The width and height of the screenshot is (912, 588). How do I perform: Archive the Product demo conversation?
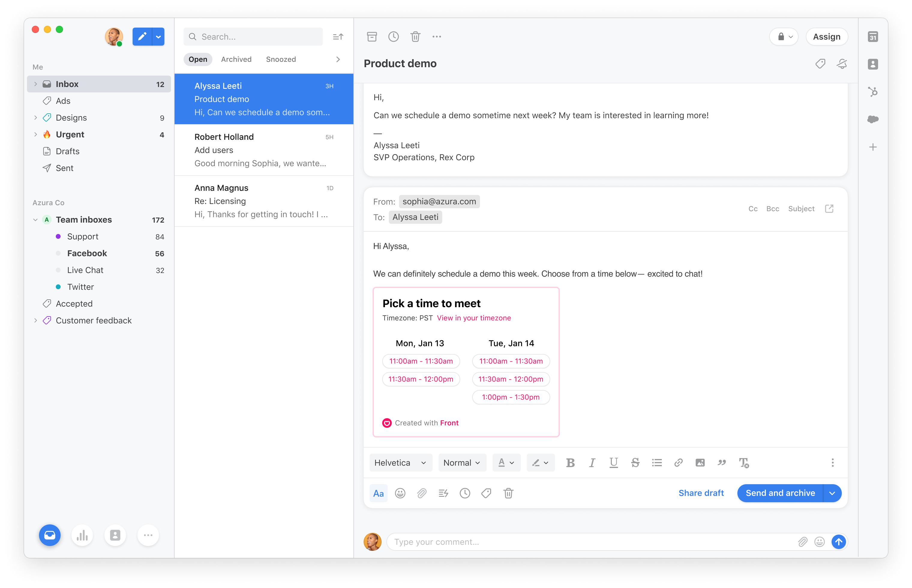(371, 37)
